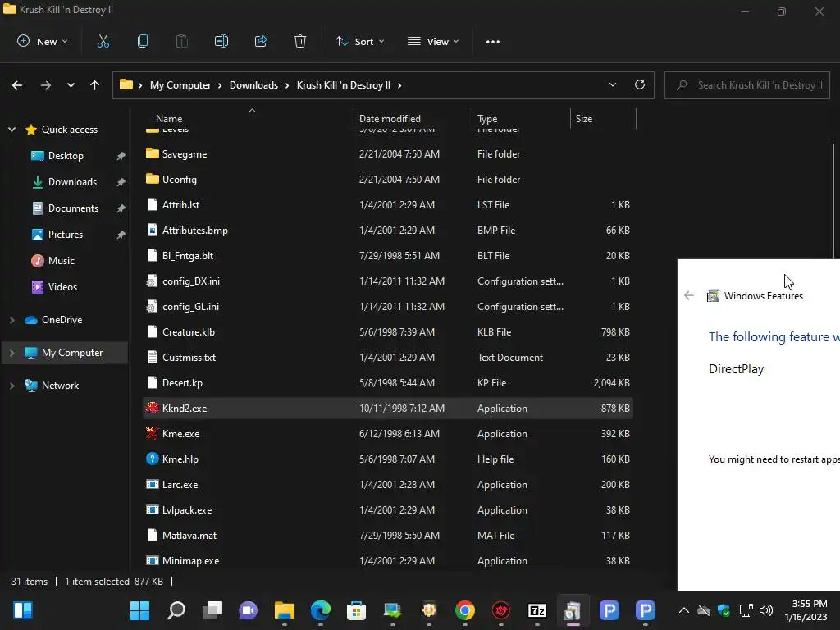Open recent locations dropdown chevron
This screenshot has height=630, width=840.
[x=71, y=85]
